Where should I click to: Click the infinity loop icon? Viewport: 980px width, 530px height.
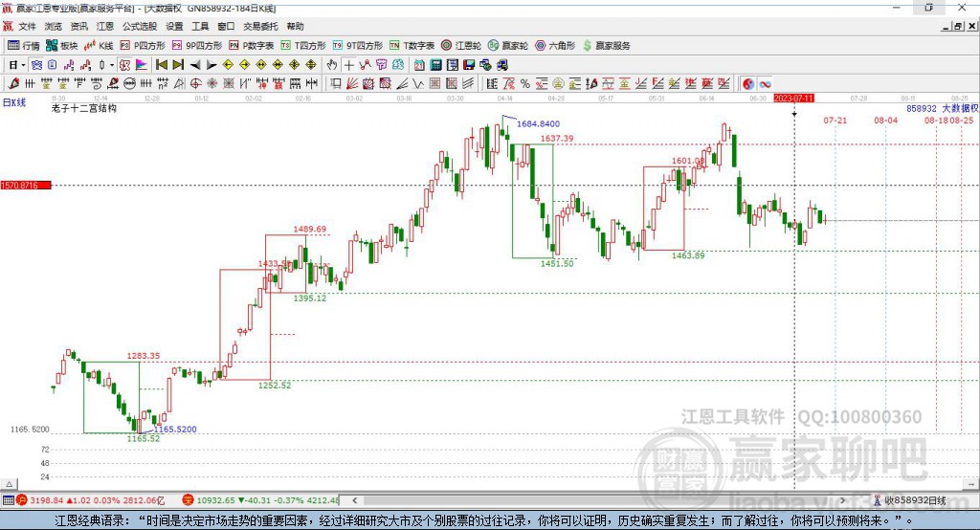[765, 84]
